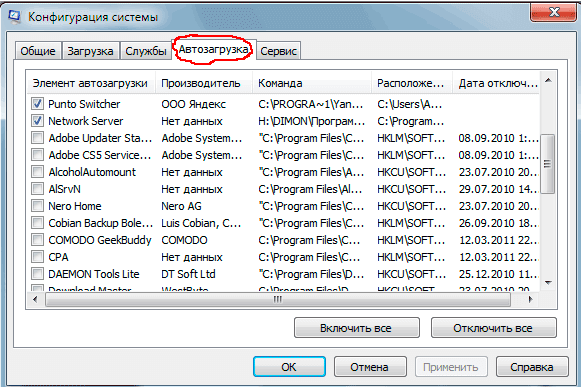Select the DAEMON Tools Lite entry

pos(94,274)
